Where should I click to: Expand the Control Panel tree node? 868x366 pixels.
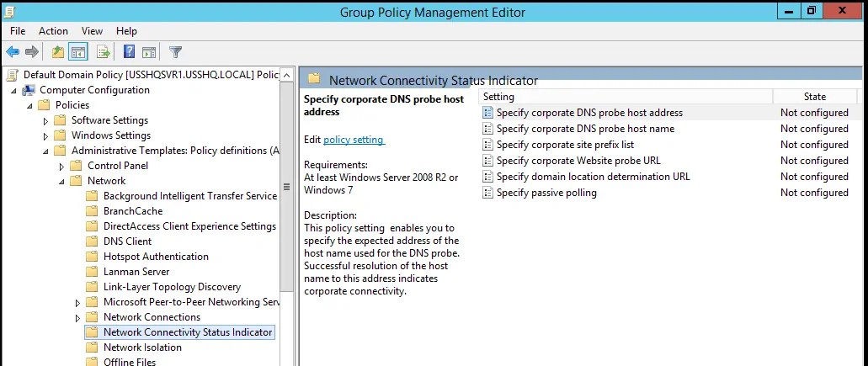[x=62, y=166]
